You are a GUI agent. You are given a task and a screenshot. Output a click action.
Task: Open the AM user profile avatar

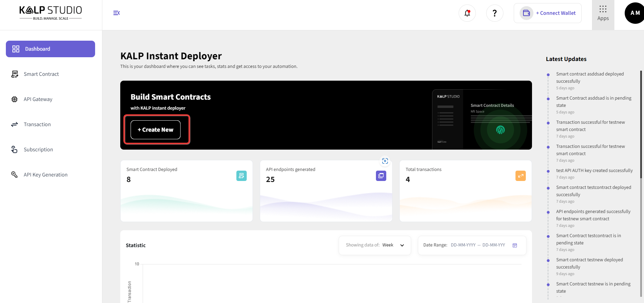pos(634,13)
